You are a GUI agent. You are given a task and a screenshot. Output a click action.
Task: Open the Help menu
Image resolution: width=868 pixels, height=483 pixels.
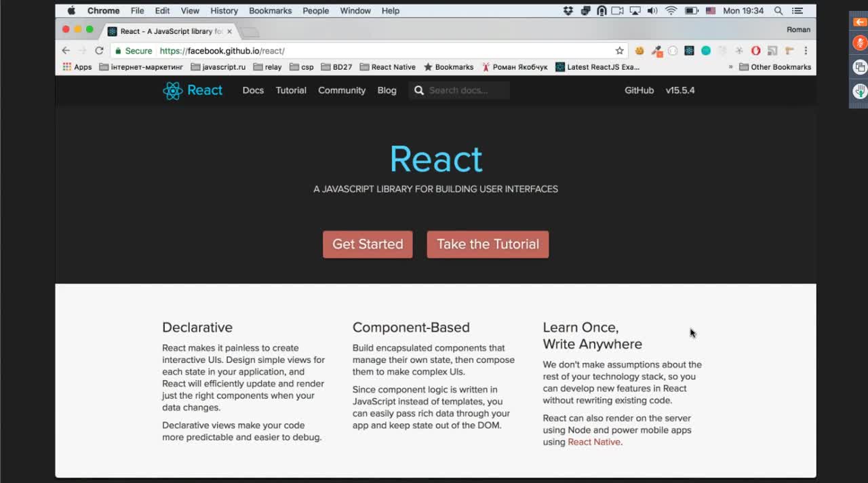pos(391,11)
